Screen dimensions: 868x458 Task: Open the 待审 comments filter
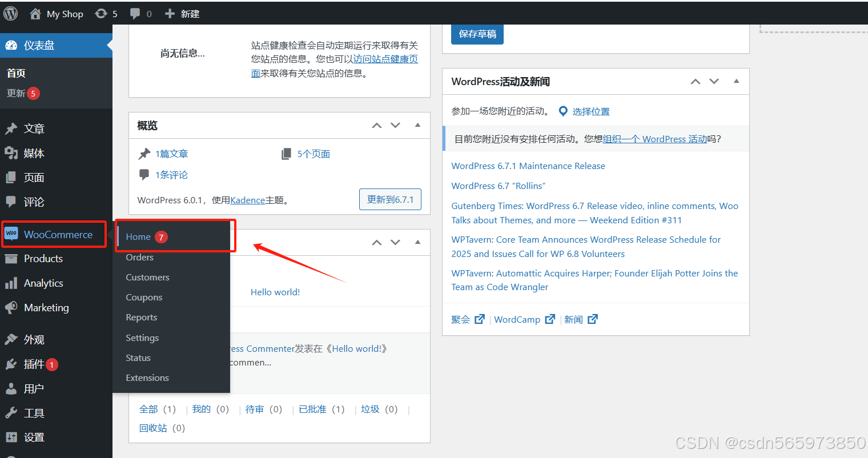pyautogui.click(x=255, y=409)
